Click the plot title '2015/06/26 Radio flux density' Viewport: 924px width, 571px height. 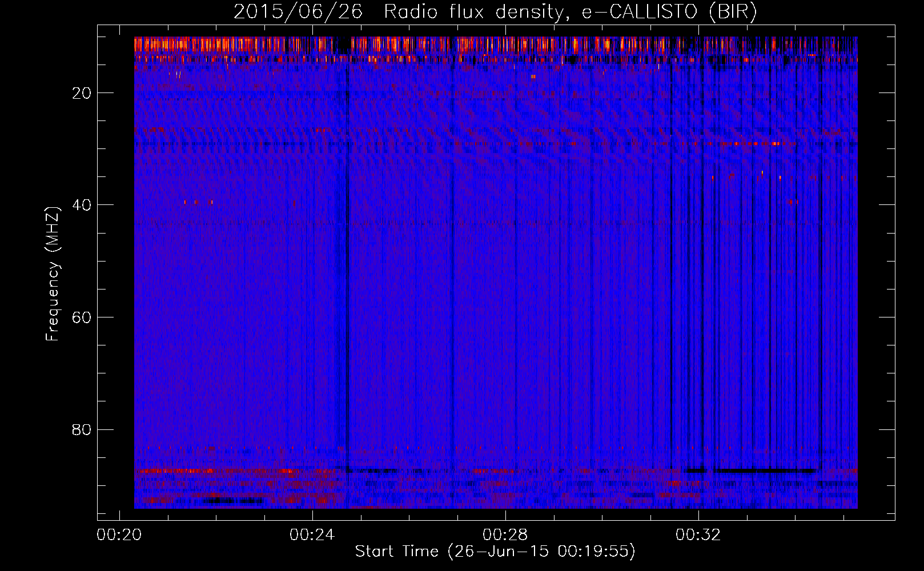coord(496,12)
